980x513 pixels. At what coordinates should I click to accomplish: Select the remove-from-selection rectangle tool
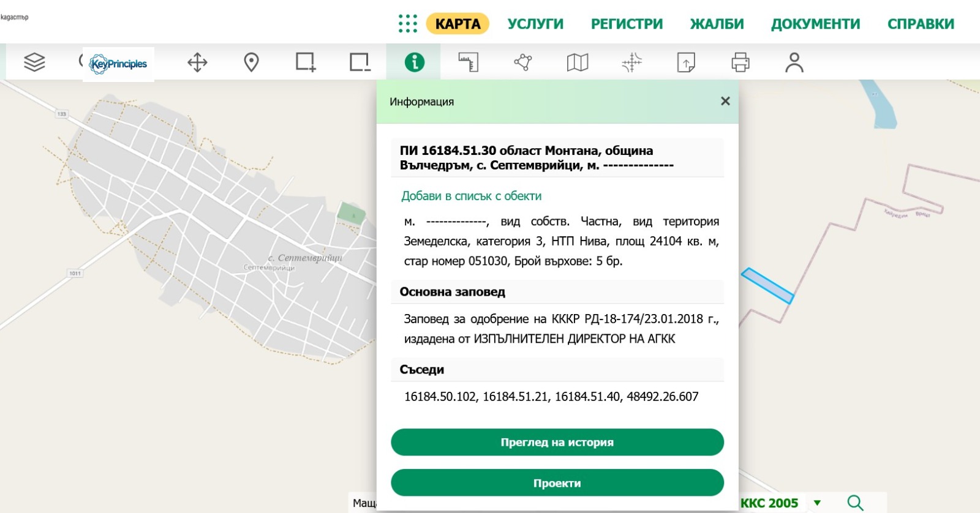(x=360, y=62)
